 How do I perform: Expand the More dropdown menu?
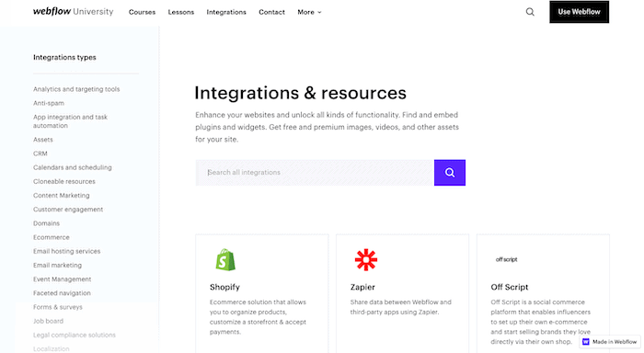(309, 12)
